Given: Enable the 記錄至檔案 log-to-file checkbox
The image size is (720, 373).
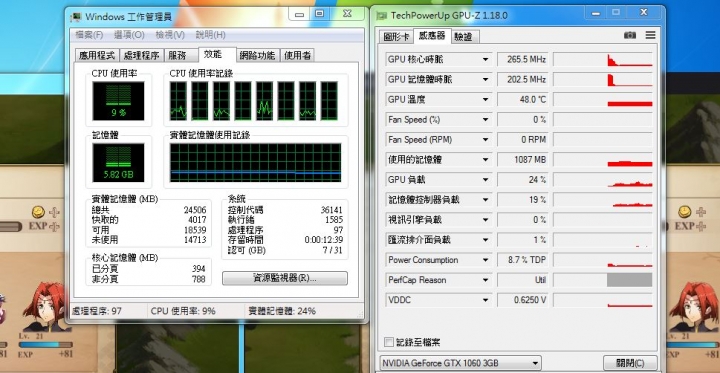Looking at the screenshot, I should 389,342.
